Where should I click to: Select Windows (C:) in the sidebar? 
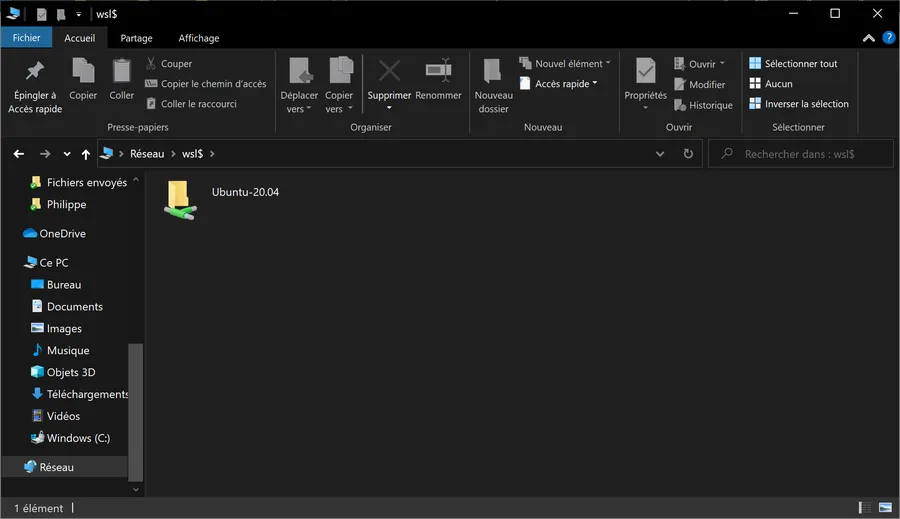pyautogui.click(x=71, y=438)
